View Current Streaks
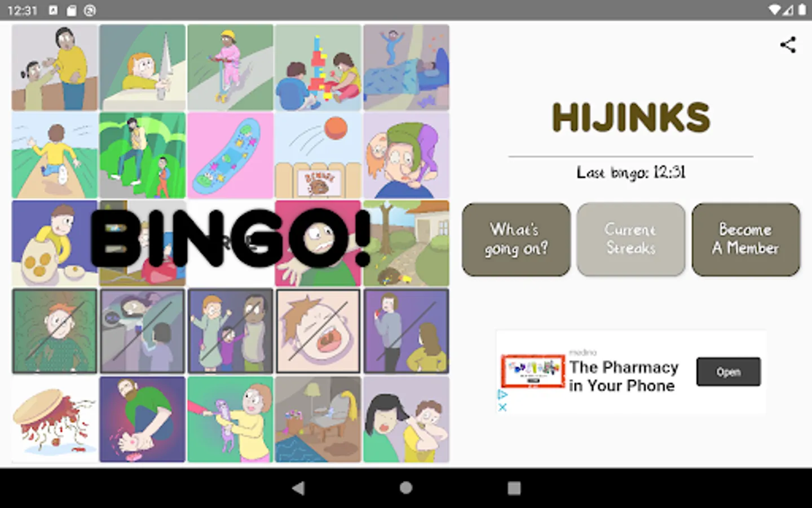The image size is (812, 508). [x=630, y=239]
